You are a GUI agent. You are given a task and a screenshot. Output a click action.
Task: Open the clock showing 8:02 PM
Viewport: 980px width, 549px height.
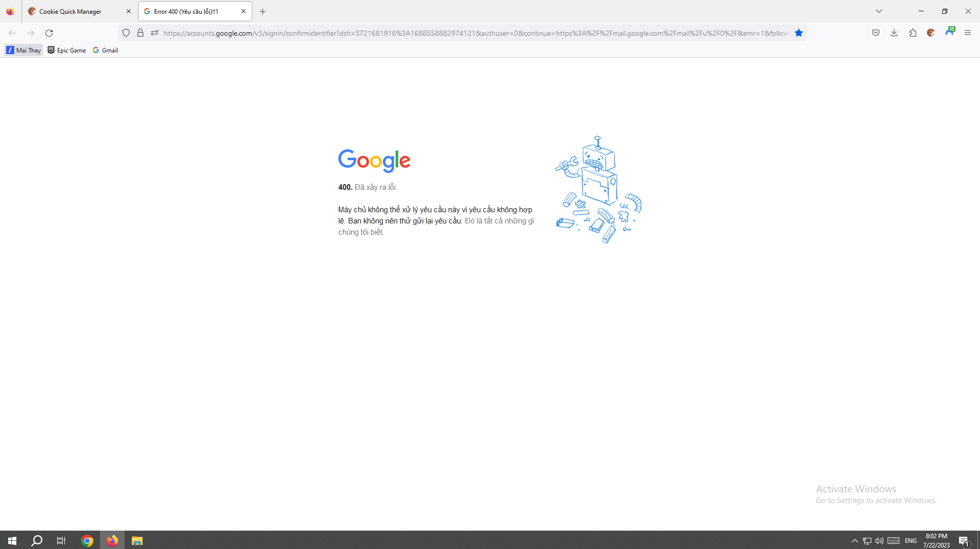[x=937, y=540]
